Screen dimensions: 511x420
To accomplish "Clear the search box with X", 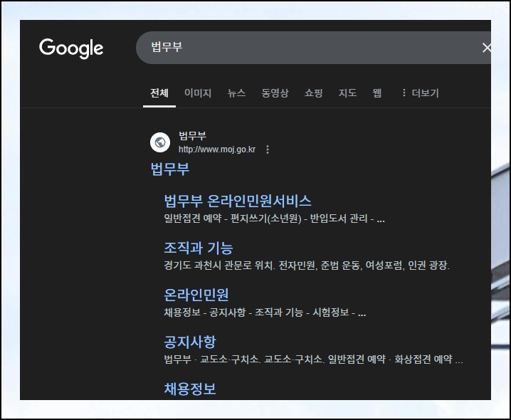I will pos(486,48).
